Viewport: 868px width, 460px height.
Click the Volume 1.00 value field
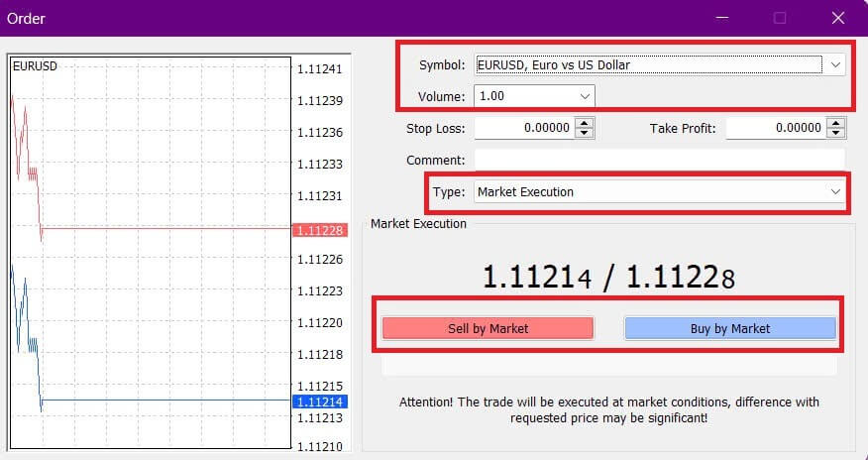coord(523,97)
